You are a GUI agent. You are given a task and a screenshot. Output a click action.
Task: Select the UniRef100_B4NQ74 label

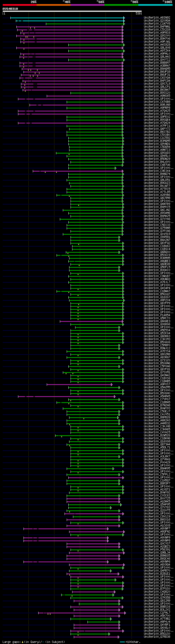pyautogui.click(x=157, y=174)
